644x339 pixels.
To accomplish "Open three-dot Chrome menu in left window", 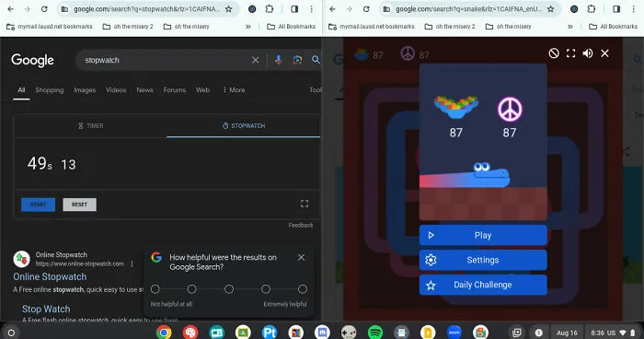I will (311, 8).
